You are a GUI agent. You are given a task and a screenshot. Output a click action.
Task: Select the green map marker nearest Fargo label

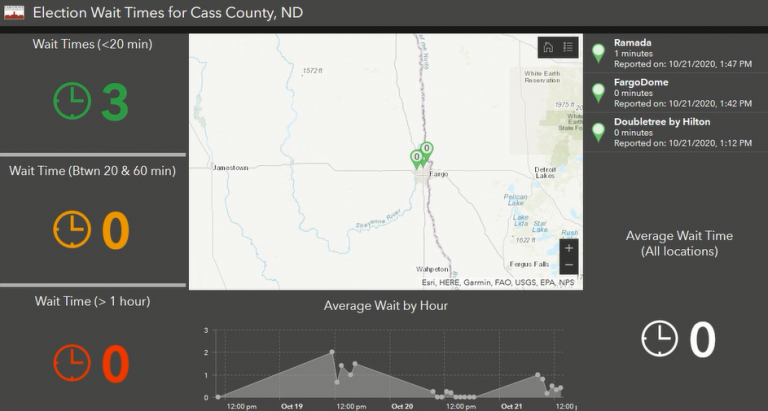[417, 159]
